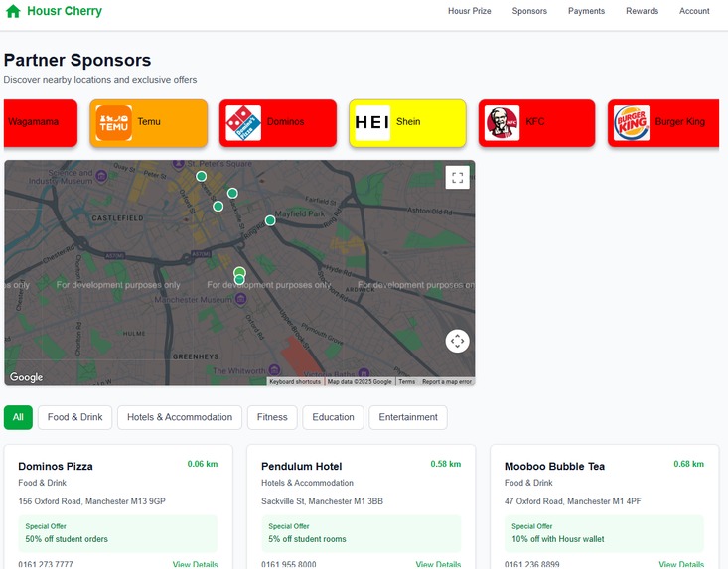The image size is (728, 569).
Task: View Details for Pendulum Hotel
Action: tap(438, 564)
